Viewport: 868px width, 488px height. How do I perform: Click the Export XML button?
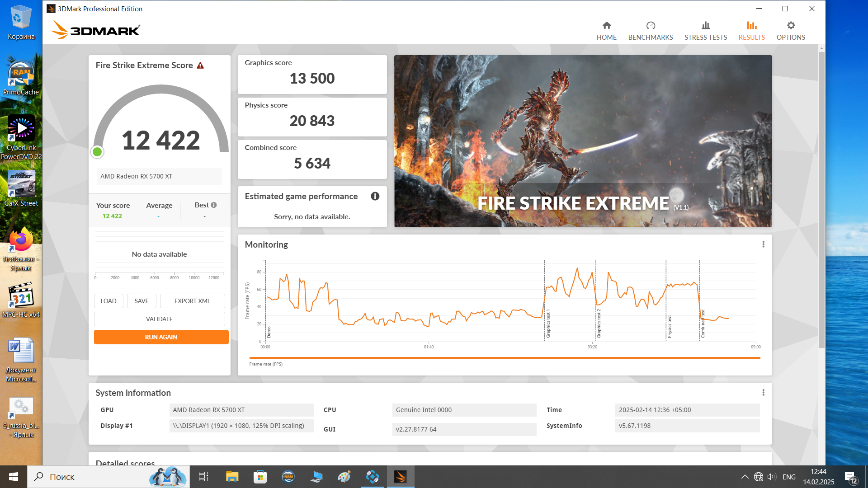coord(192,301)
